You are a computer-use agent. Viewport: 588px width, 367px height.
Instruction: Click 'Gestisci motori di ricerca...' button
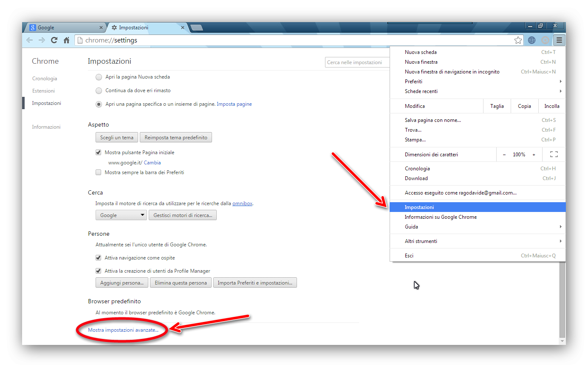[x=183, y=215]
